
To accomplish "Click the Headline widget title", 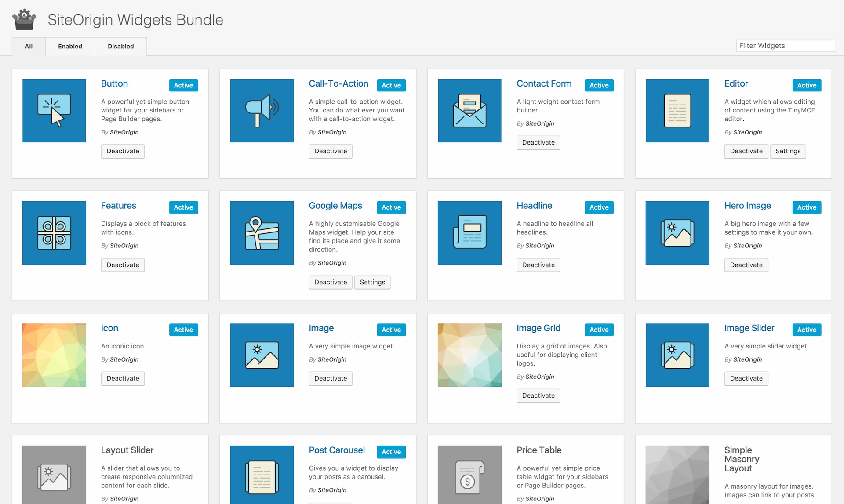I will (535, 206).
